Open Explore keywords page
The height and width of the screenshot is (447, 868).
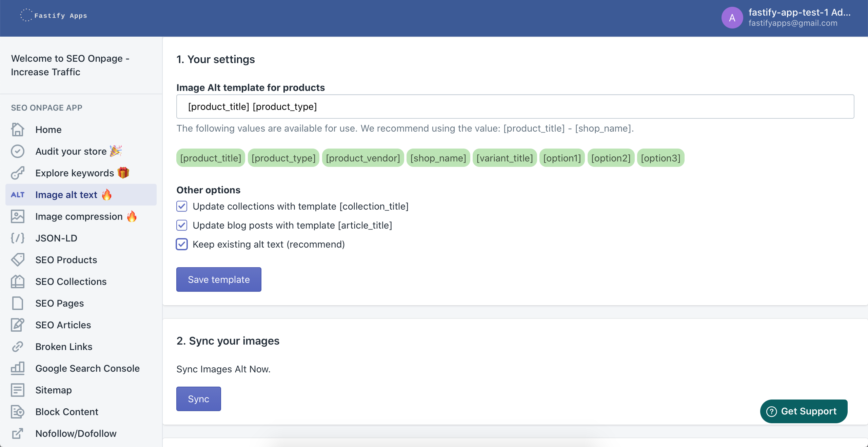pyautogui.click(x=81, y=173)
